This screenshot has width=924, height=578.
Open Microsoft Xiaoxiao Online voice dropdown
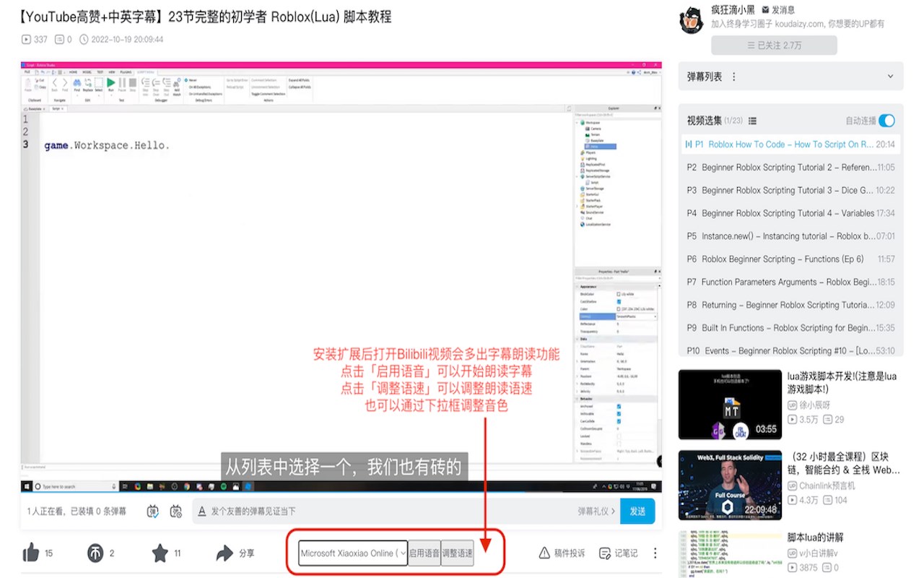tap(353, 553)
